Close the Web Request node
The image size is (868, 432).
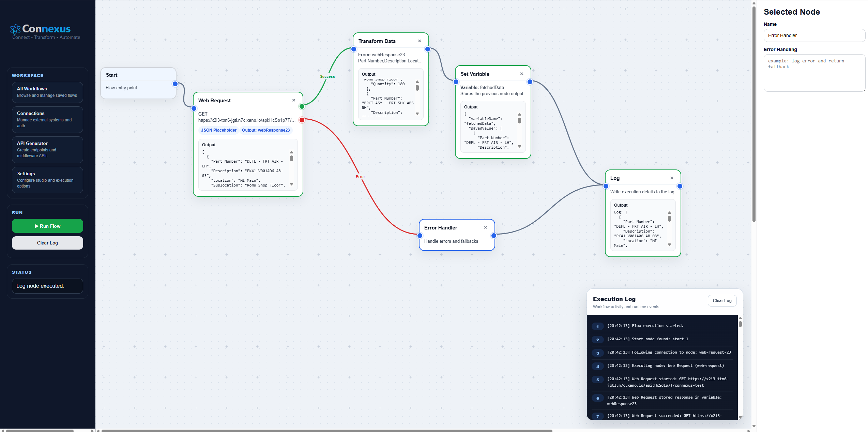294,100
